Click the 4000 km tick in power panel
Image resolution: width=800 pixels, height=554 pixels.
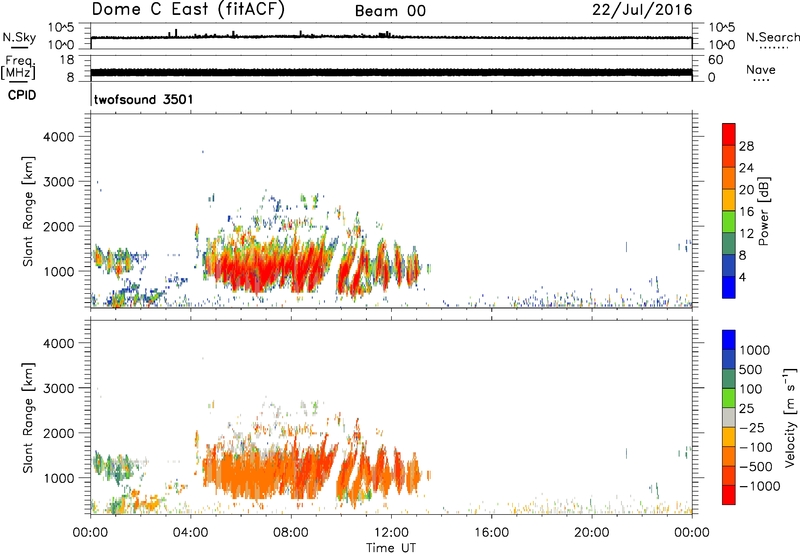58,137
